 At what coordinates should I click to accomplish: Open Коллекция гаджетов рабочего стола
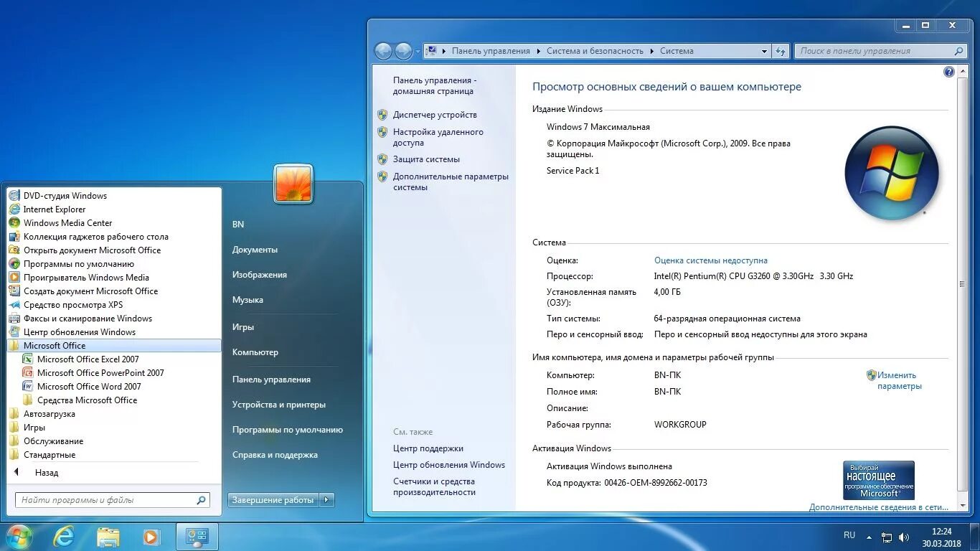click(95, 237)
